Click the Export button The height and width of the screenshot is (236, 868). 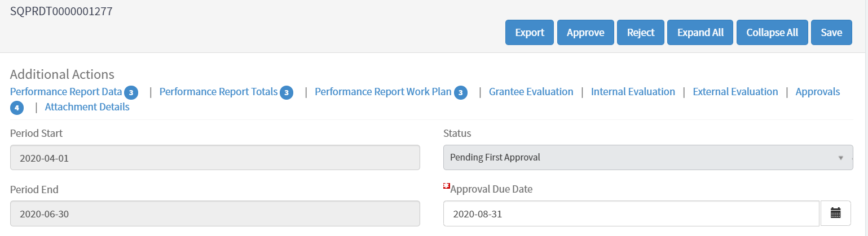click(529, 33)
